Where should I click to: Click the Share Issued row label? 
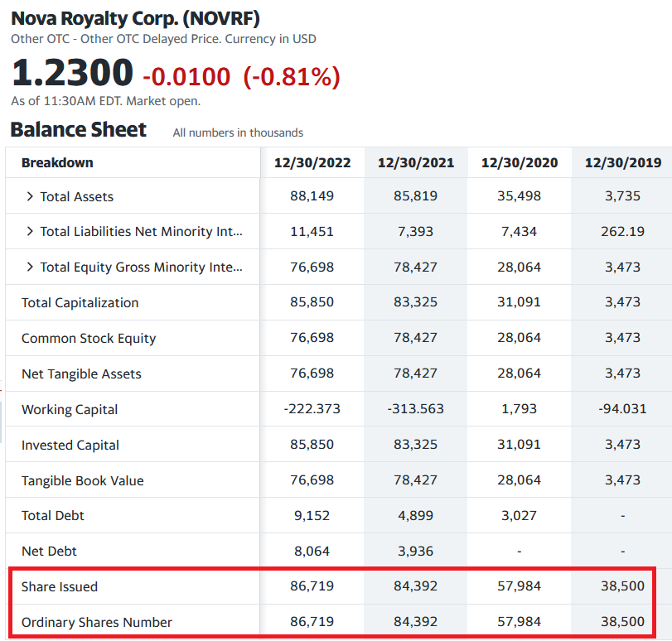(x=60, y=587)
